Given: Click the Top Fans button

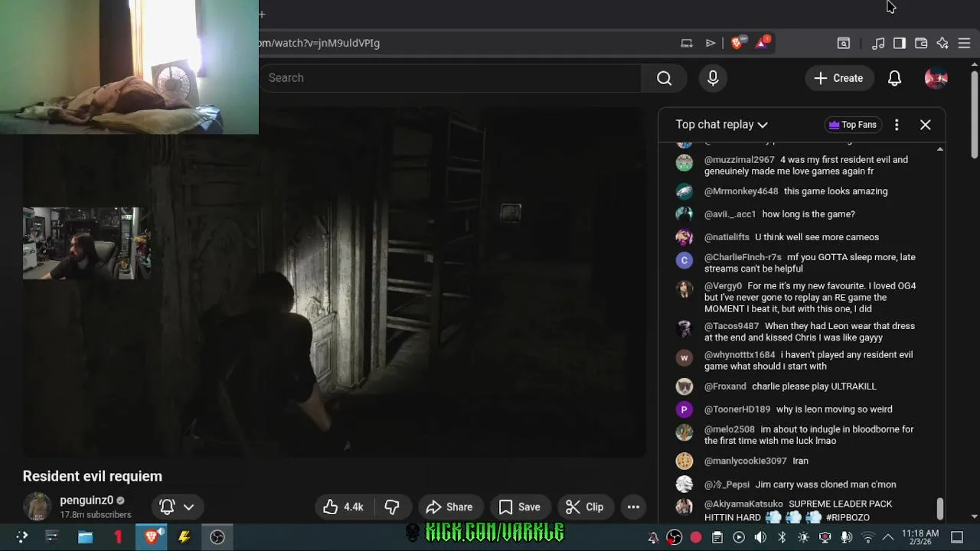Looking at the screenshot, I should (x=852, y=125).
